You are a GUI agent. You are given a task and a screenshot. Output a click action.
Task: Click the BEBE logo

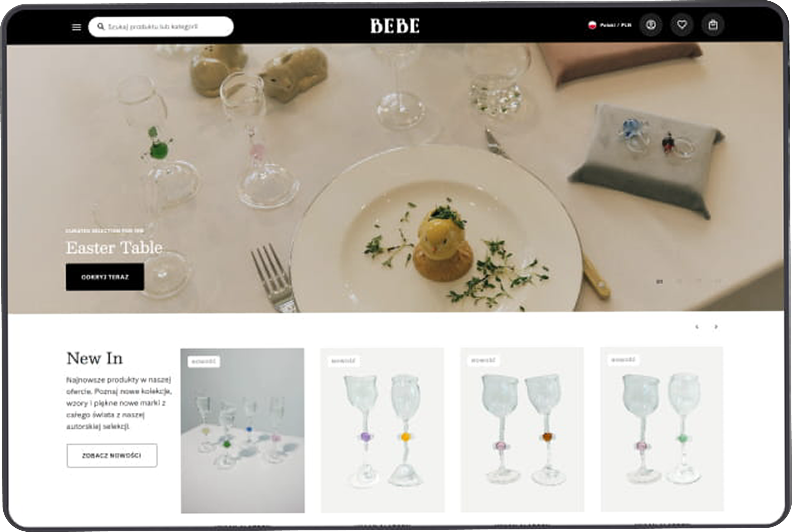[x=395, y=26]
